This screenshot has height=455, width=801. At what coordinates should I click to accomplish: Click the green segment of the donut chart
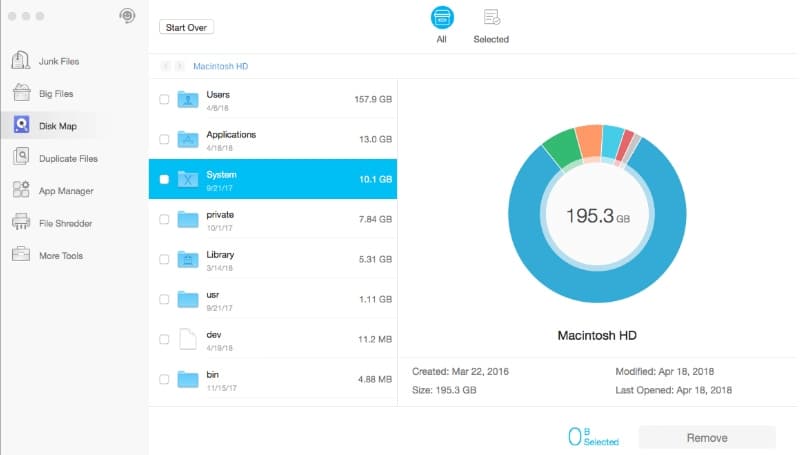click(561, 148)
